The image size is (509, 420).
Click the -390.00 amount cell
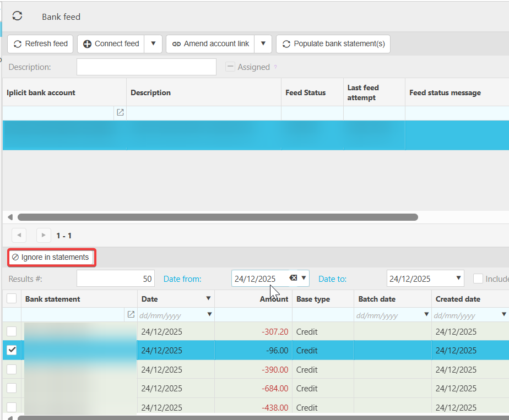[253, 369]
